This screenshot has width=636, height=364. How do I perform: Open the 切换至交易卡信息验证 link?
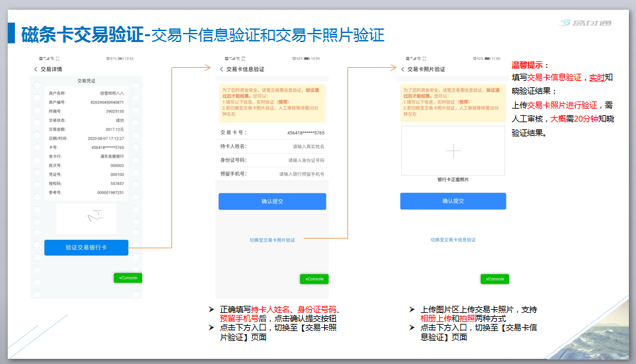pyautogui.click(x=453, y=240)
